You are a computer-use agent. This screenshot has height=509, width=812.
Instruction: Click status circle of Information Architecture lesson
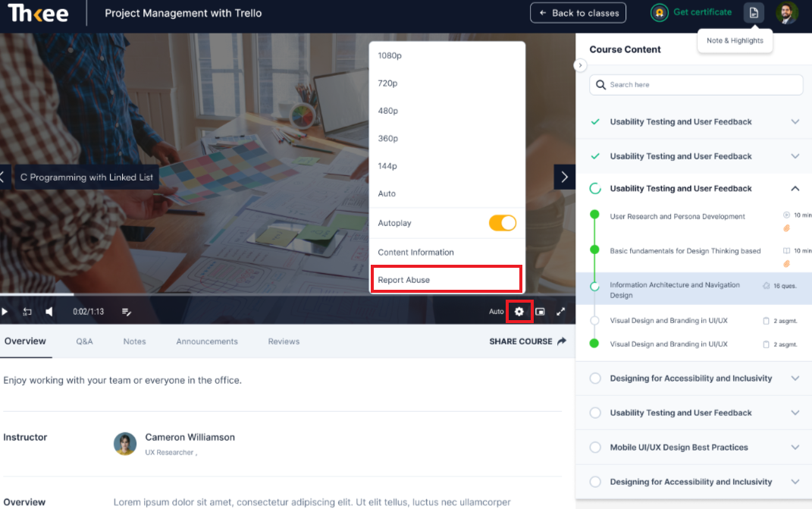[594, 286]
